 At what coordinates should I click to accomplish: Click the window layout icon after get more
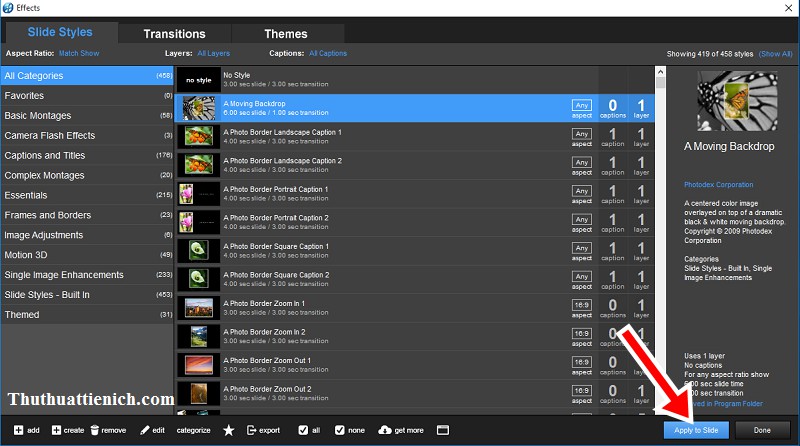click(442, 430)
